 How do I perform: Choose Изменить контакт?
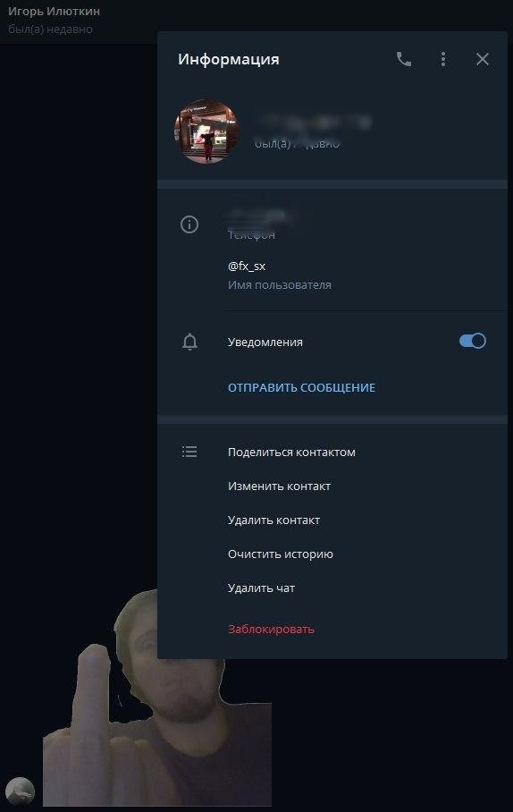(x=279, y=486)
